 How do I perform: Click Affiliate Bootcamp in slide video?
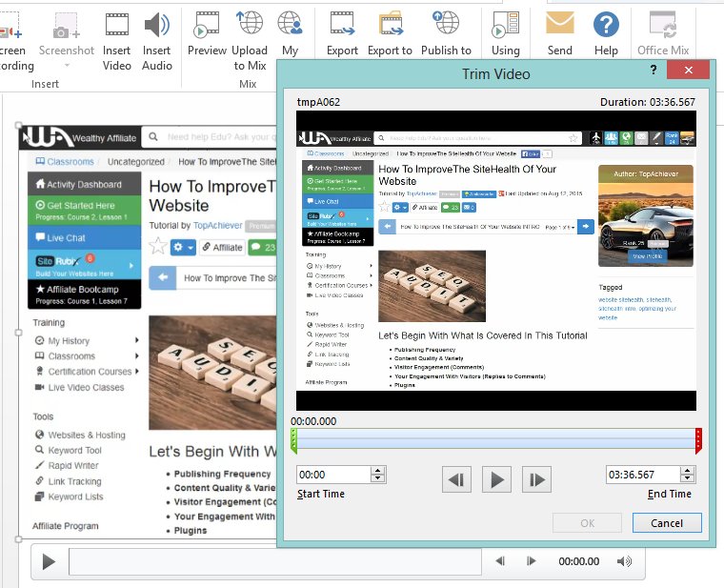[84, 294]
